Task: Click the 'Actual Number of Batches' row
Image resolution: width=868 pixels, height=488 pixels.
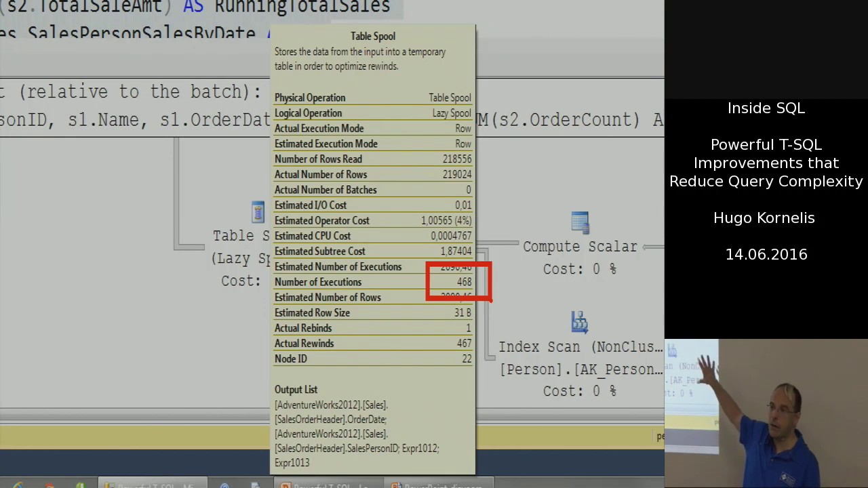Action: point(373,190)
